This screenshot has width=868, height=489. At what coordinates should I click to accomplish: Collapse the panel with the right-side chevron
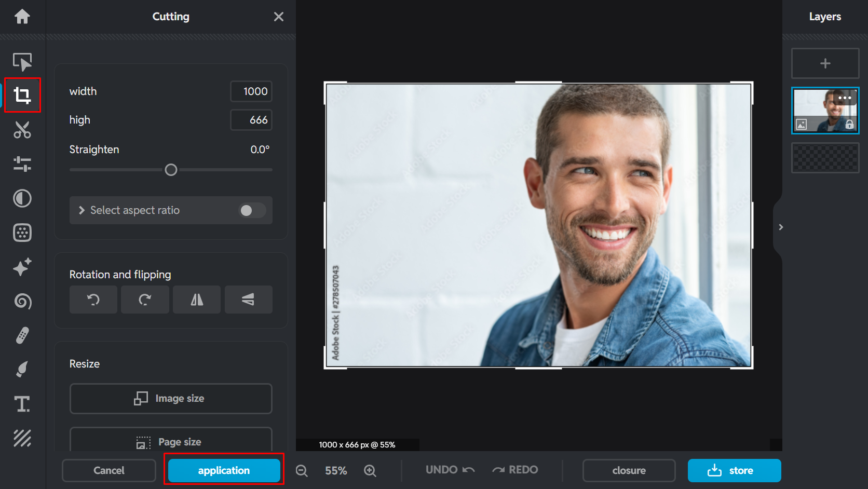click(x=781, y=226)
